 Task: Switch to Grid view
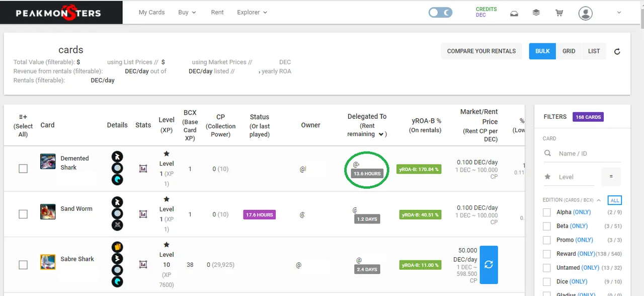click(569, 51)
